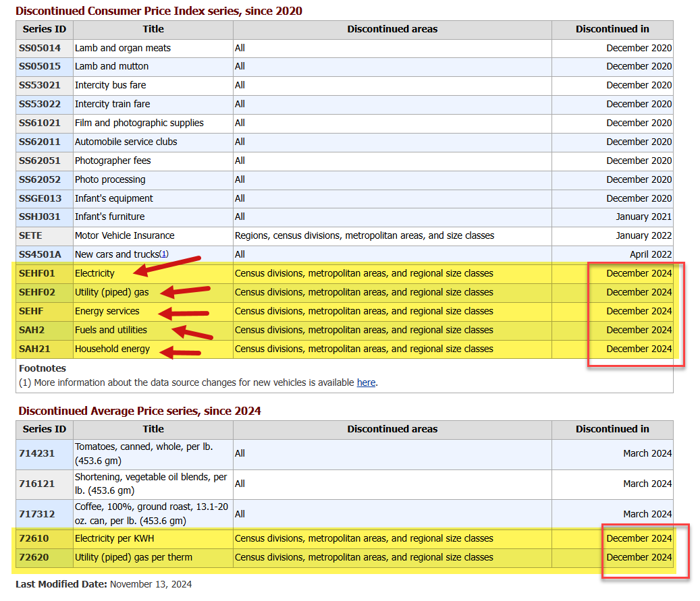700x601 pixels.
Task: Click the 'Intercity bus fare' title
Action: [110, 85]
